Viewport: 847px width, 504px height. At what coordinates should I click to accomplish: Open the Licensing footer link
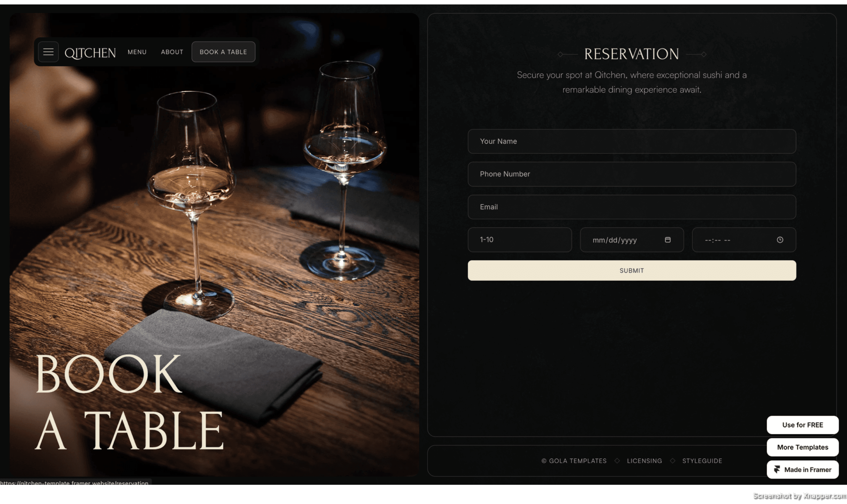pos(644,461)
